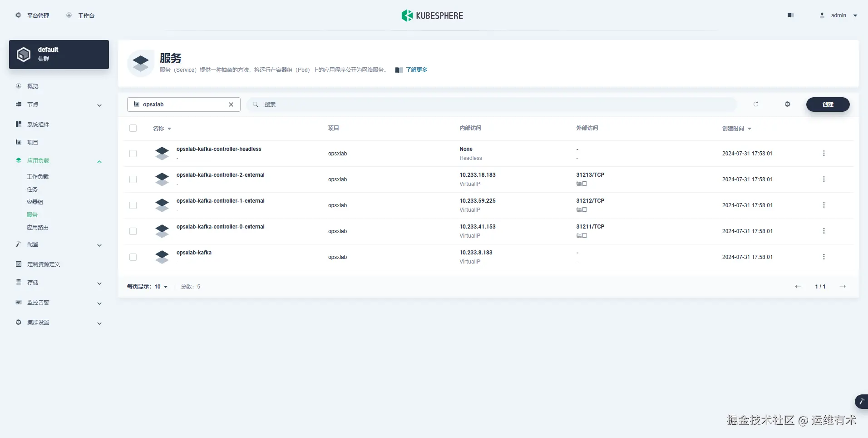
Task: Select the opsxlab-kafka row checkbox
Action: point(133,257)
